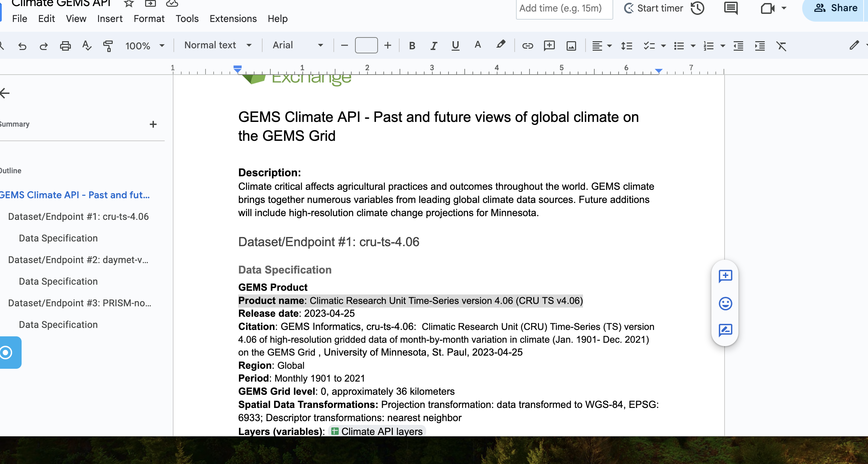Jump to Dataset/Endpoint #2 outline heading
Viewport: 868px width, 464px height.
click(x=78, y=260)
